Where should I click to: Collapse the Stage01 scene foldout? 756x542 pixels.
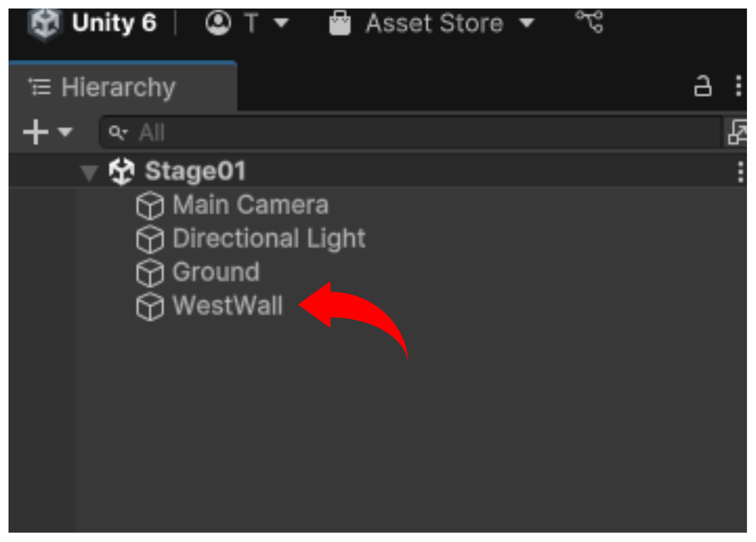click(x=89, y=173)
